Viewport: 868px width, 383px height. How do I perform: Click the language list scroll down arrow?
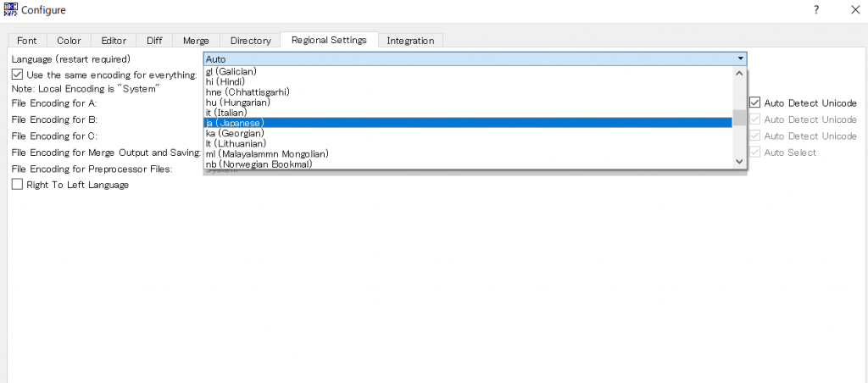point(739,161)
